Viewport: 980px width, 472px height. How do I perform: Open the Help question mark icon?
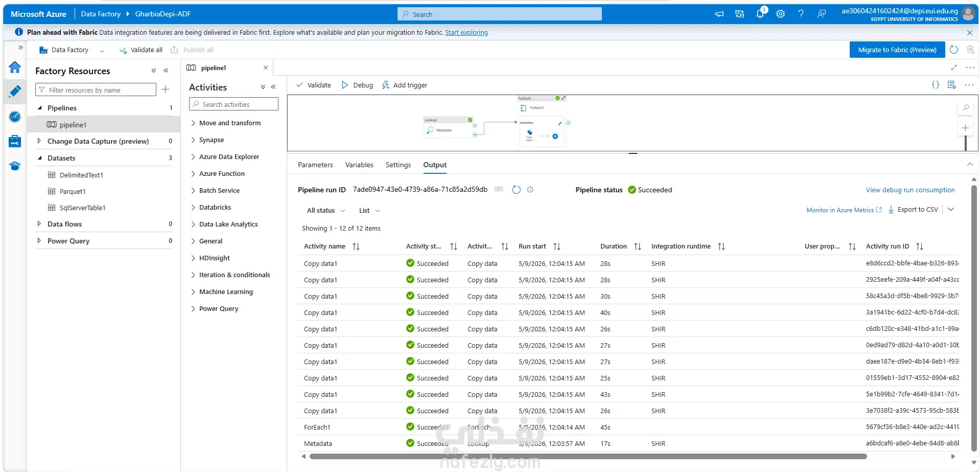801,14
